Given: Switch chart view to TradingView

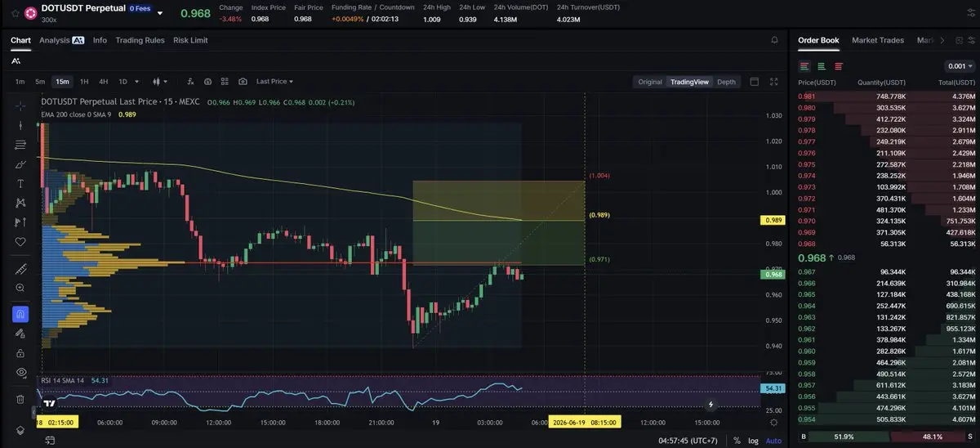Looking at the screenshot, I should point(689,82).
